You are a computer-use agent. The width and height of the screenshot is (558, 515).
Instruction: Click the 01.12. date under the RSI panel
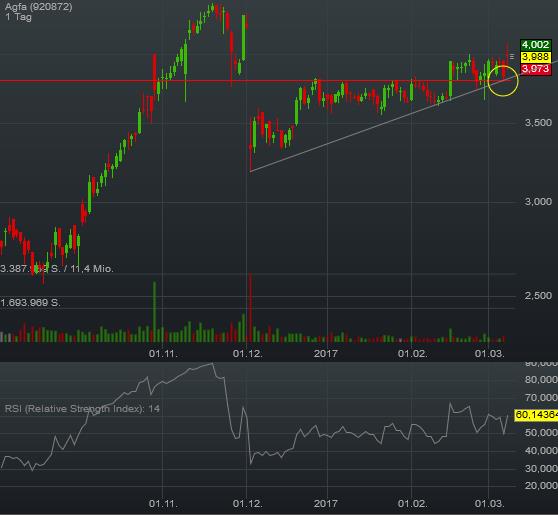248,504
